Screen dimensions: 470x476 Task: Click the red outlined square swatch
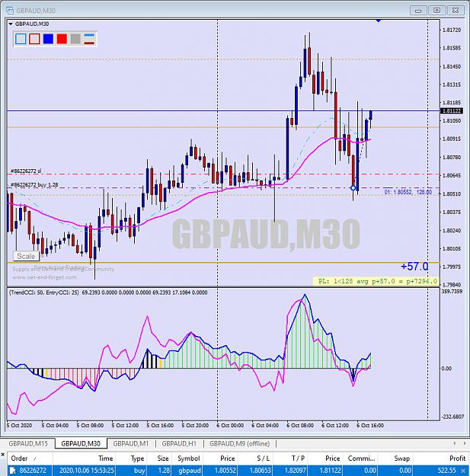point(34,39)
